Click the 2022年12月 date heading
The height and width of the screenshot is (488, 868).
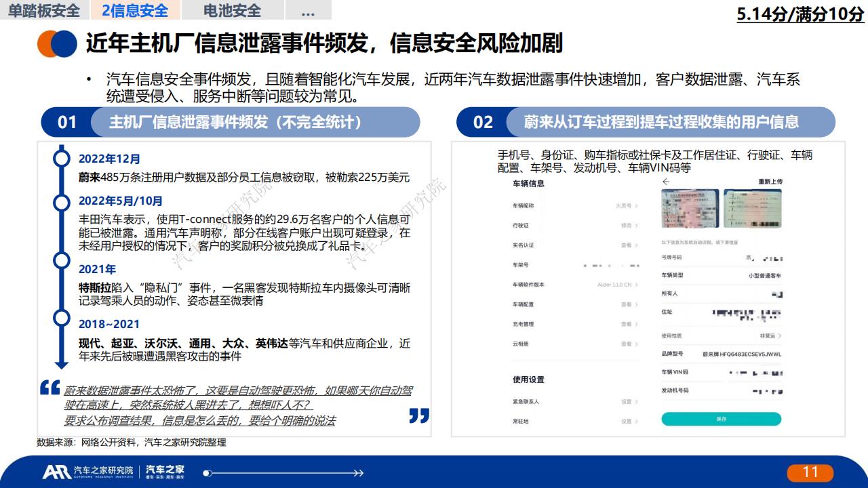(110, 159)
